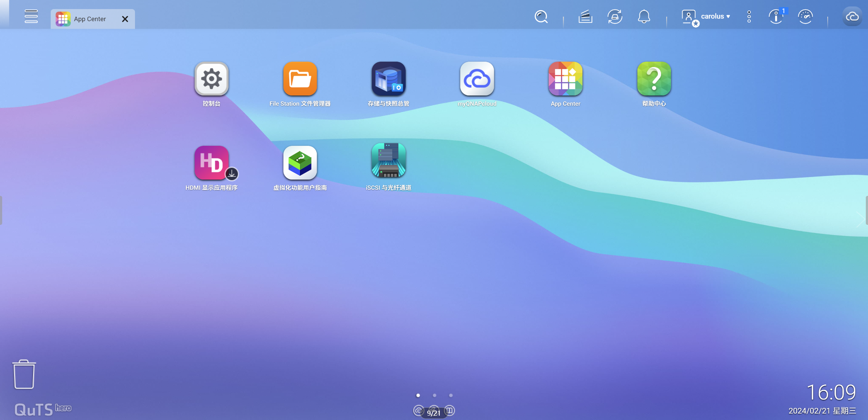This screenshot has width=868, height=420.
Task: Open the 控制台 Control Panel app
Action: [211, 79]
